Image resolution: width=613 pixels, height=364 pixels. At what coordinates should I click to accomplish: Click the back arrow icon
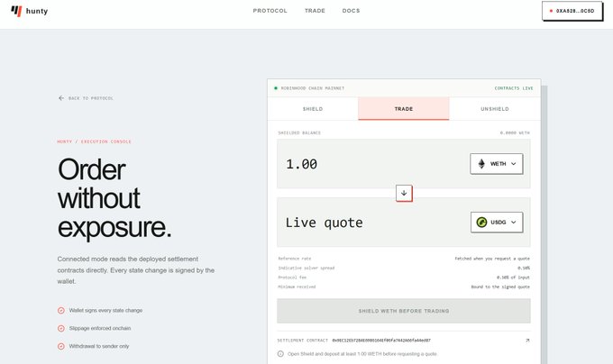[x=61, y=98]
